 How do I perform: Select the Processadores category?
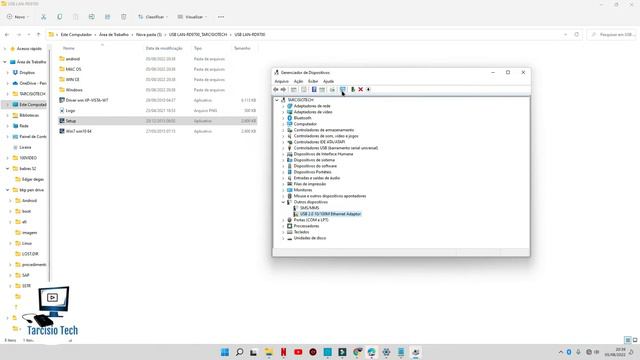306,226
